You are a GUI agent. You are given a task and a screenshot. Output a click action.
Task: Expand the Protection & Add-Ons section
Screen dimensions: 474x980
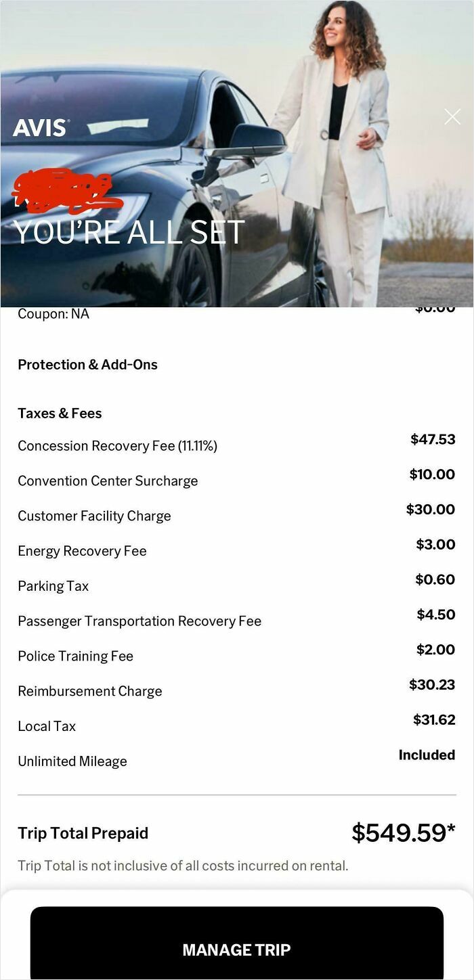[x=87, y=365]
